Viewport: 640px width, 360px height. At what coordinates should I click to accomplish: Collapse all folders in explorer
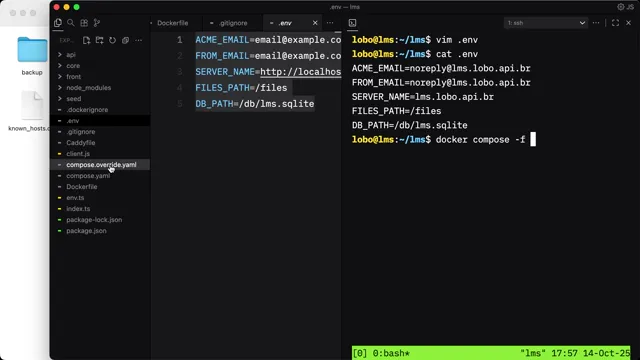click(x=125, y=40)
